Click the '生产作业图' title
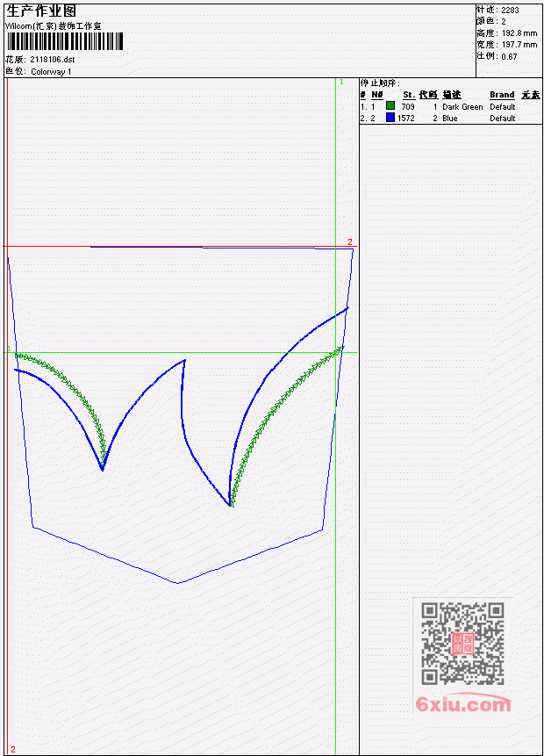This screenshot has height=756, width=544. tap(41, 11)
